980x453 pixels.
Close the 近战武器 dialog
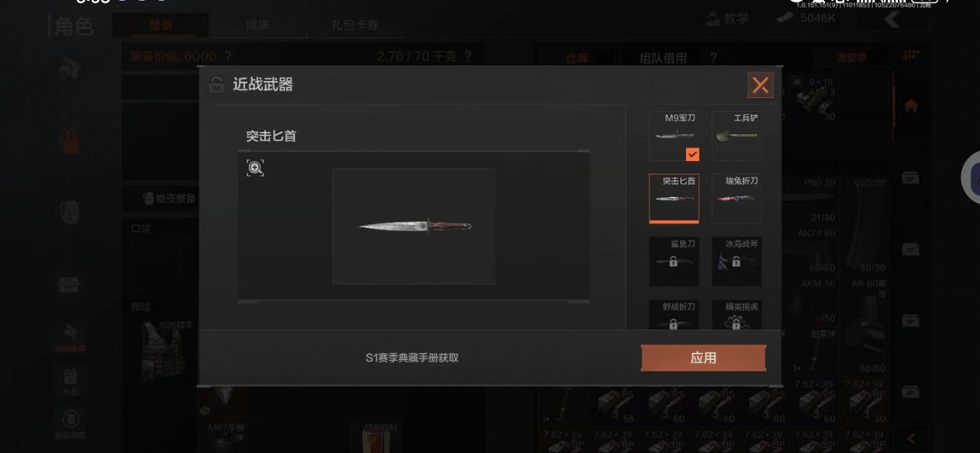760,85
